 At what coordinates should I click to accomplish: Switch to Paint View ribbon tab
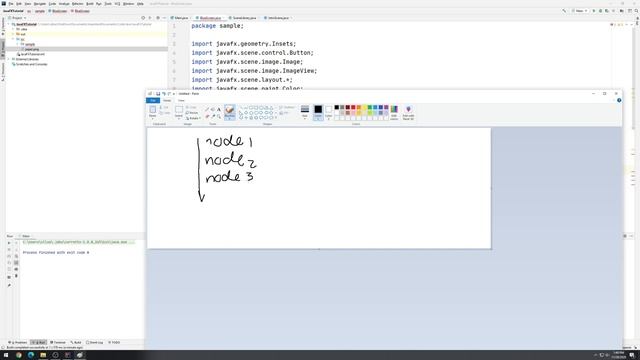[x=181, y=100]
